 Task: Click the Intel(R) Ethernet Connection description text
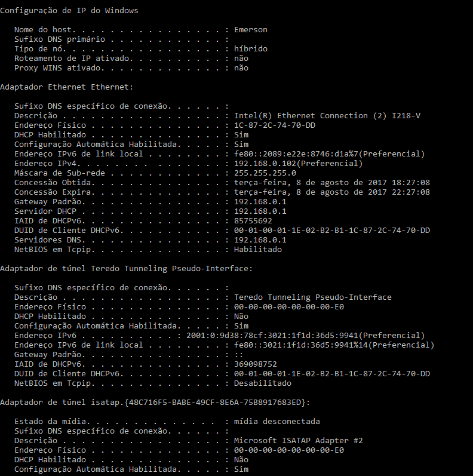click(327, 116)
